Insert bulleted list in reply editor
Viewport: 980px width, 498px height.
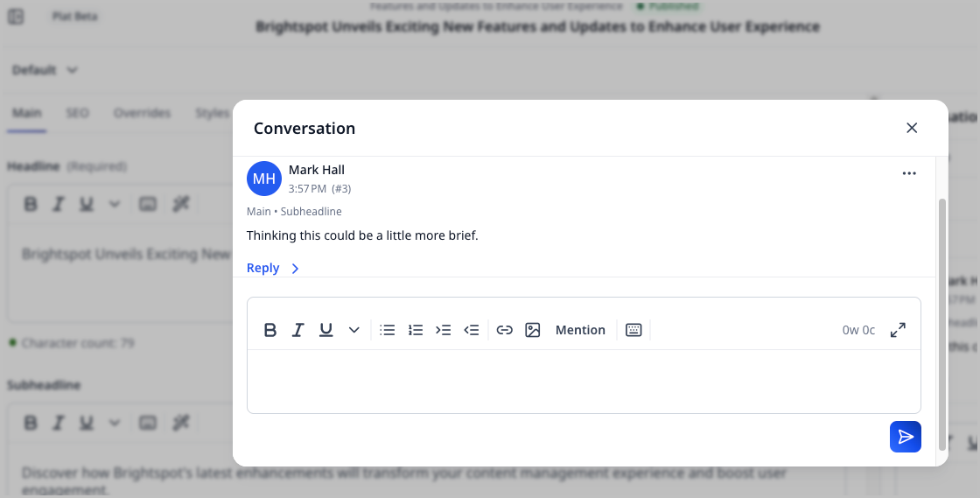(388, 330)
